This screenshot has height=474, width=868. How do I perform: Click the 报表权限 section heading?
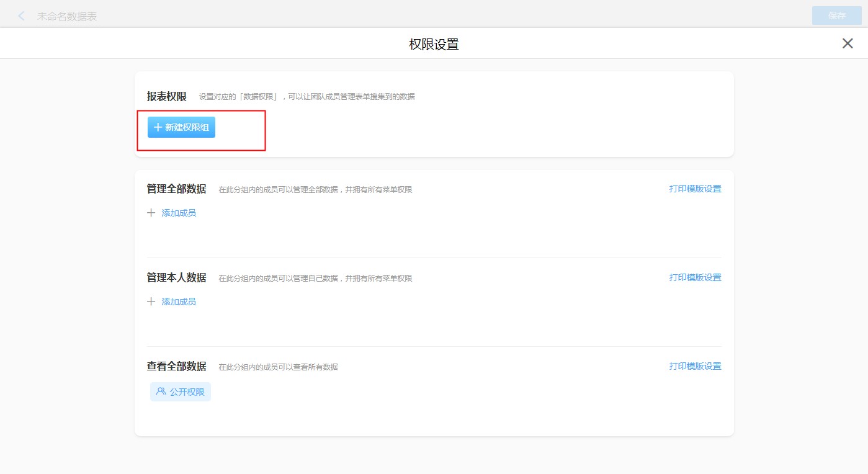[166, 97]
